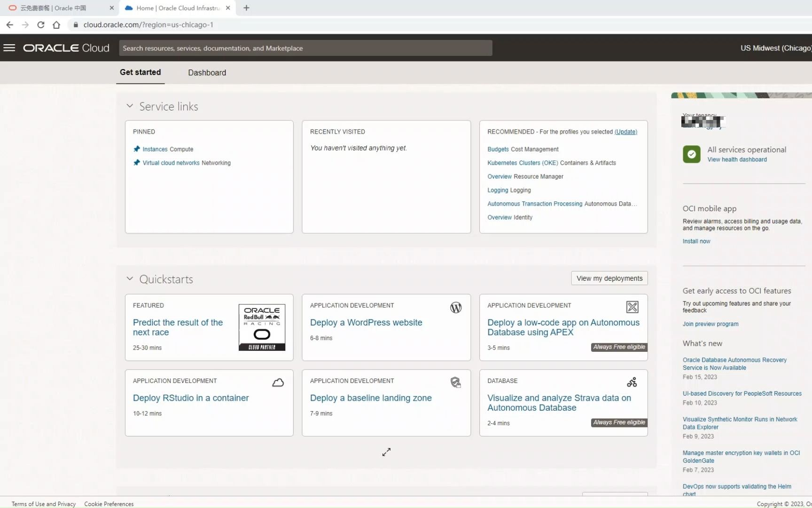Open Visualize Synthetic Monitor Runs news
This screenshot has width=812, height=508.
coord(740,423)
